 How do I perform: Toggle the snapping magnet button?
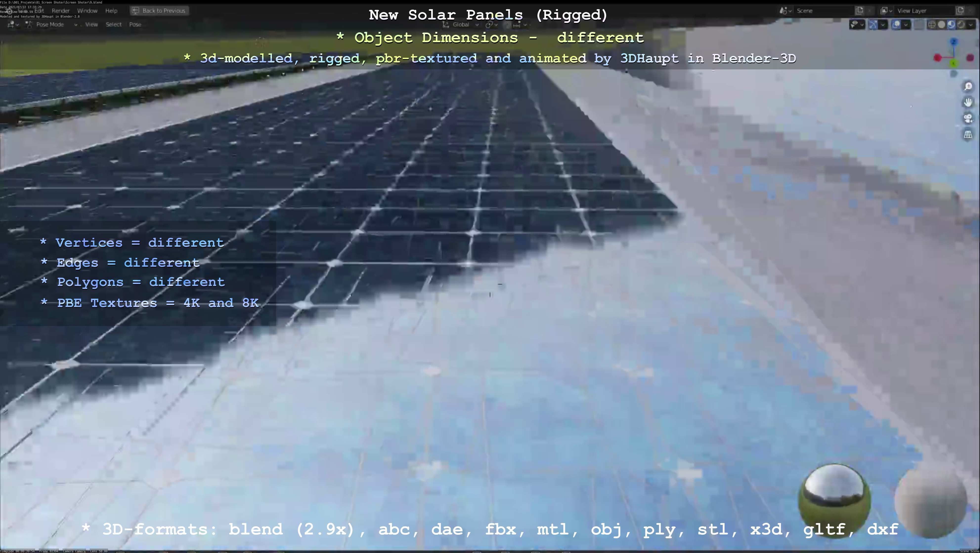(507, 25)
